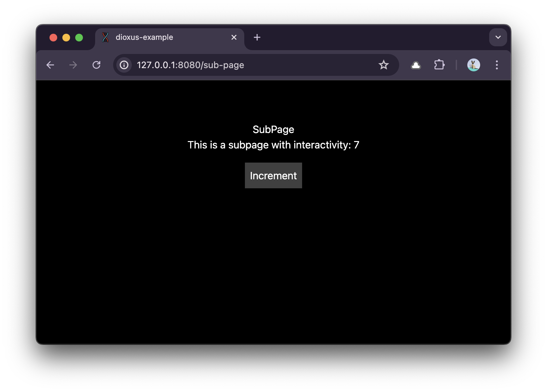Maximize the window with the green button

point(79,38)
